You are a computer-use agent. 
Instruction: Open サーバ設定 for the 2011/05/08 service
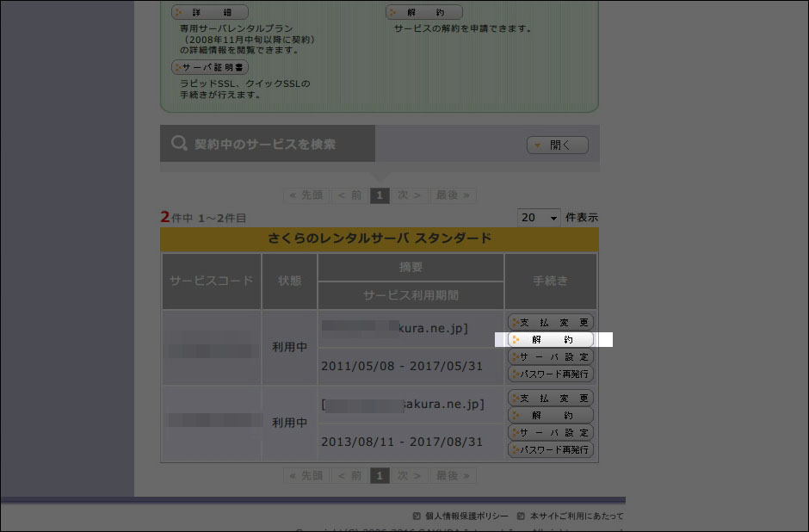[x=551, y=356]
